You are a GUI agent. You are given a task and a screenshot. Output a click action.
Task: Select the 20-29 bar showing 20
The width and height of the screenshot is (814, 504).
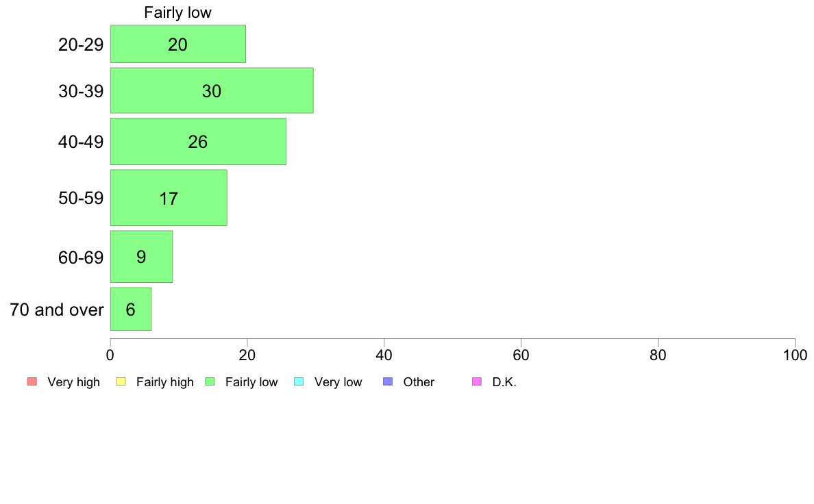[x=178, y=44]
